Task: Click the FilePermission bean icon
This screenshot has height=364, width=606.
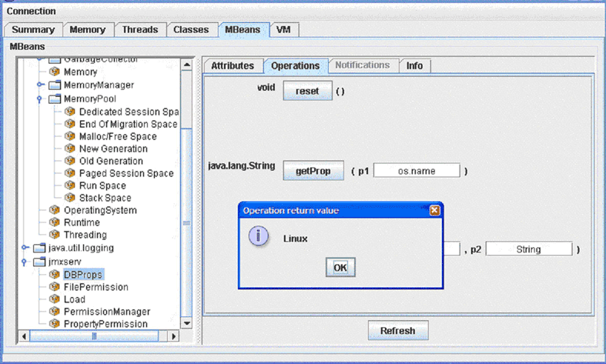Action: click(x=55, y=287)
